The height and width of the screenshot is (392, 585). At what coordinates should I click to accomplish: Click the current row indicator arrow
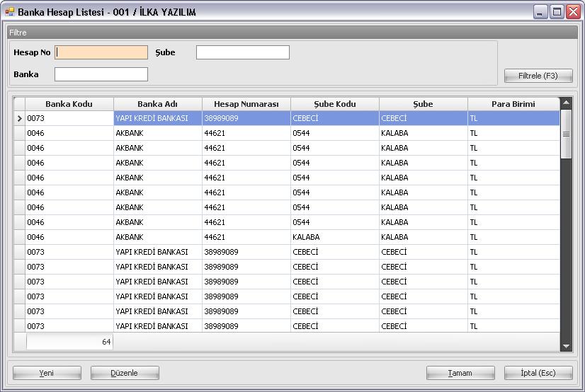[x=19, y=118]
